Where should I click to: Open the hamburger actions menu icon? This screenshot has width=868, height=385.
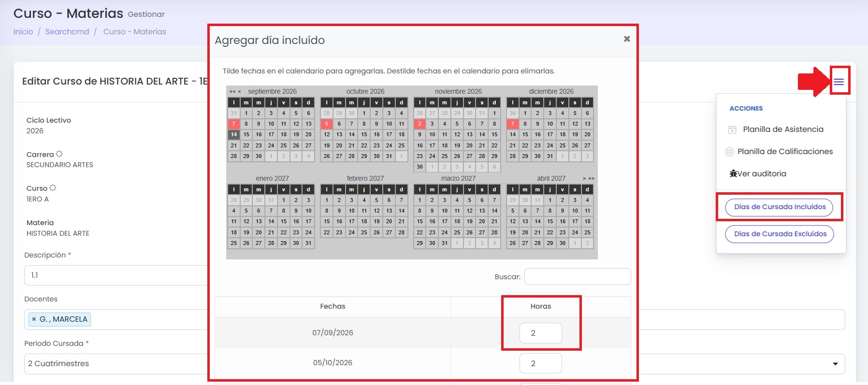coord(839,82)
